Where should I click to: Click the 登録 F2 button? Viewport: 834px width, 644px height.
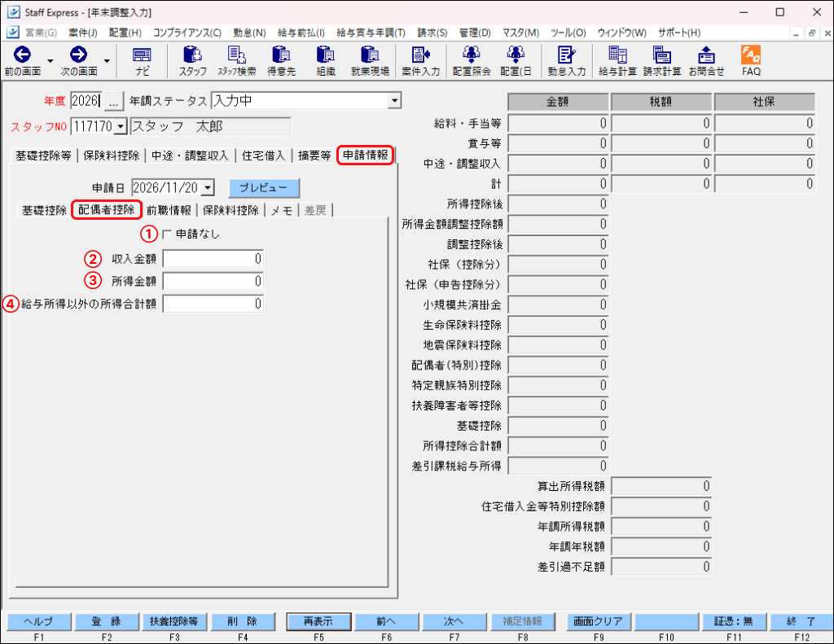[107, 621]
